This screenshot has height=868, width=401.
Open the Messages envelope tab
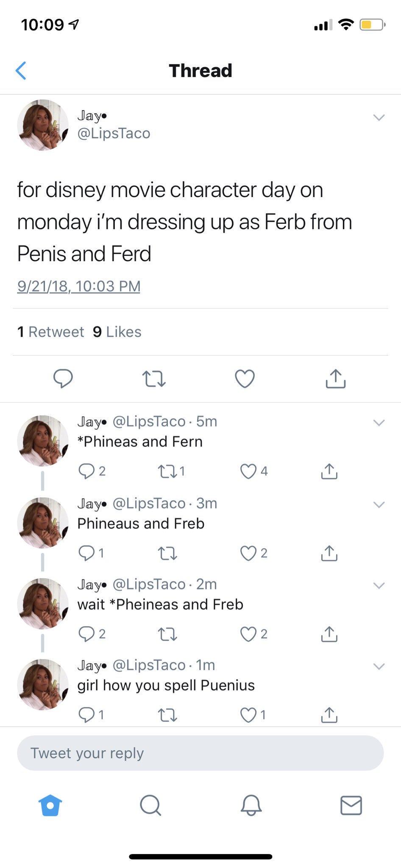point(351,805)
